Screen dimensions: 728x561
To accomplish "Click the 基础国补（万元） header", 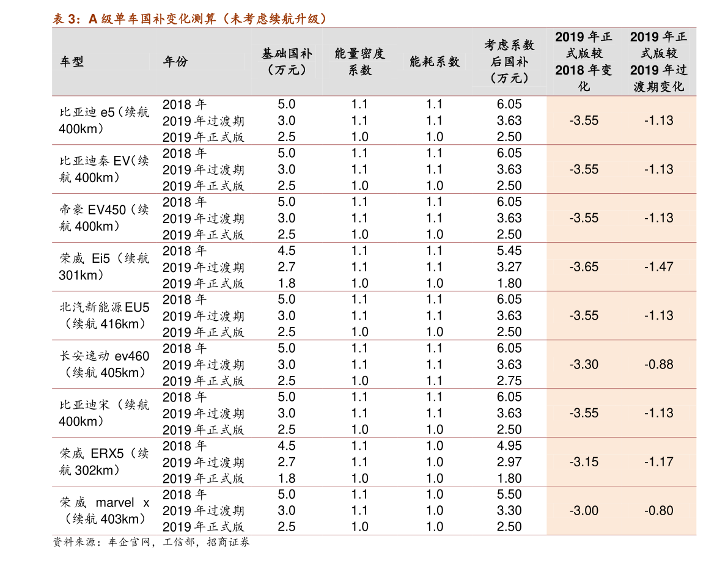I will (287, 62).
